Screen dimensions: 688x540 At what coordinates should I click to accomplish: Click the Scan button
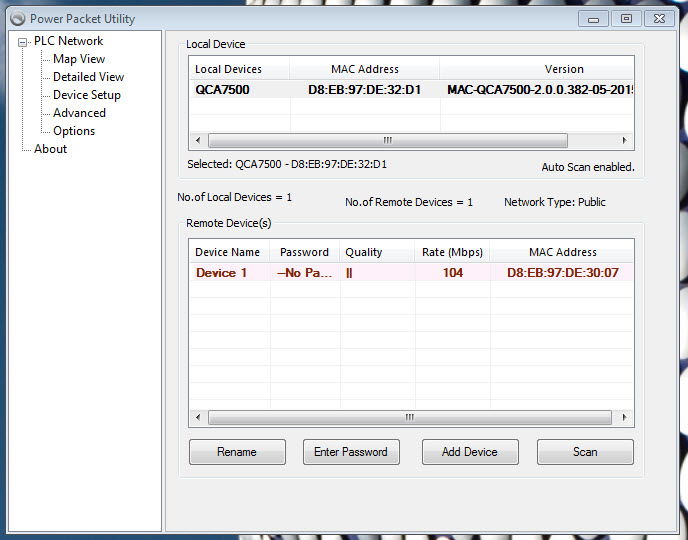coord(585,452)
